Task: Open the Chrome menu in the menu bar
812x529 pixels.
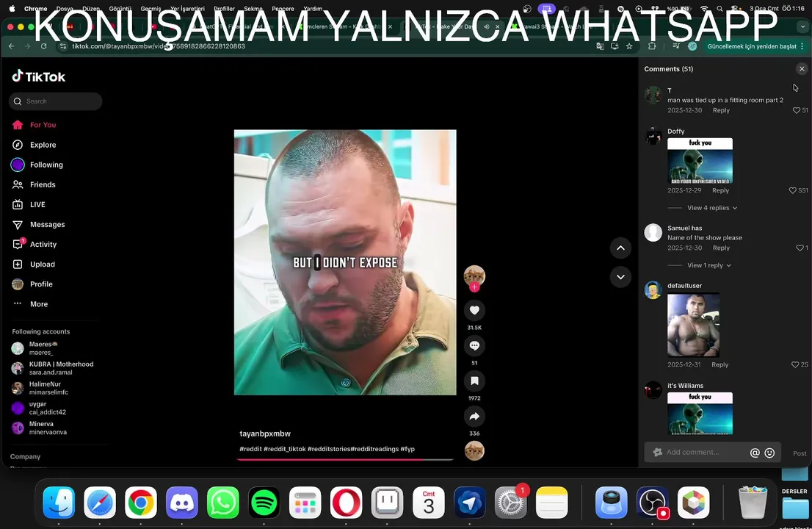Action: click(x=35, y=8)
